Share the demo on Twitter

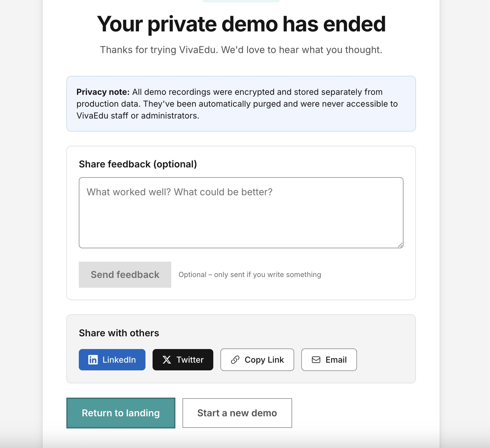tap(183, 360)
